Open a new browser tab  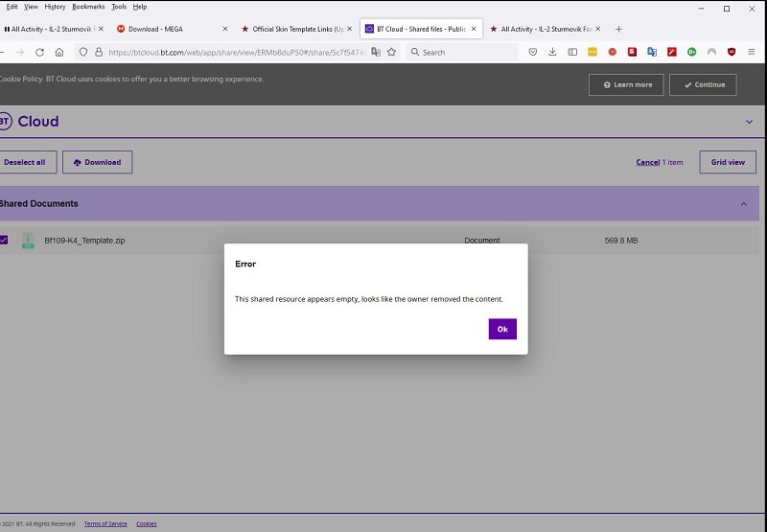coord(618,30)
